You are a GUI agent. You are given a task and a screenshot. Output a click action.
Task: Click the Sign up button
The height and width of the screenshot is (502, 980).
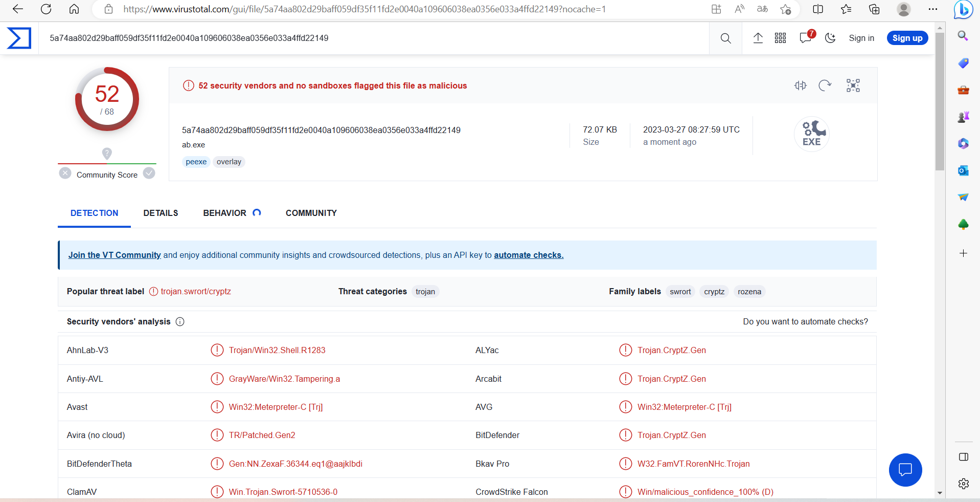(x=907, y=38)
